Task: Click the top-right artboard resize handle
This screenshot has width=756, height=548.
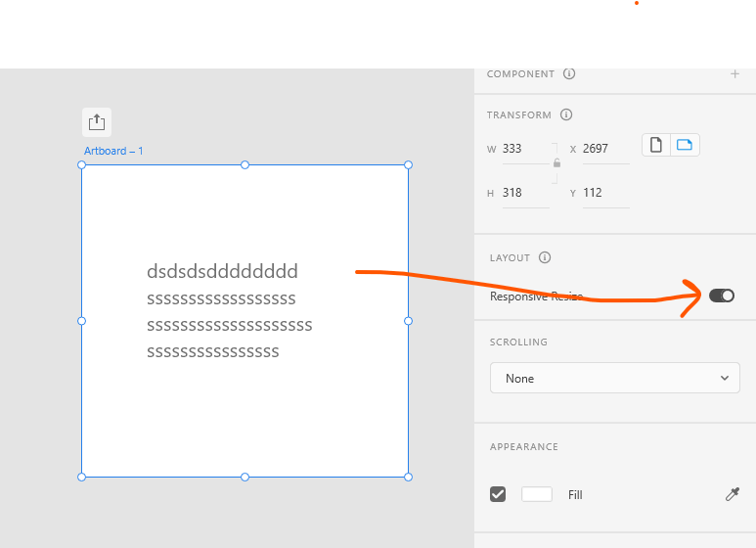Action: coord(409,165)
